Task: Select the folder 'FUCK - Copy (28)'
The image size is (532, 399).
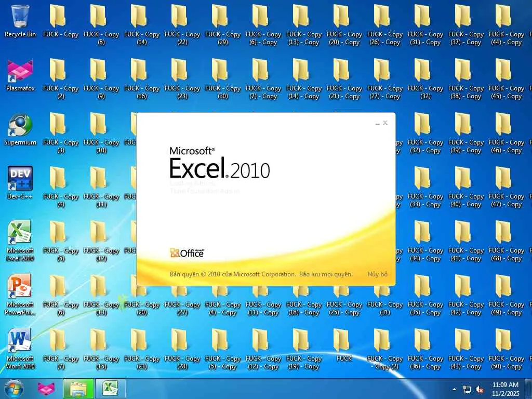Action: click(x=182, y=349)
